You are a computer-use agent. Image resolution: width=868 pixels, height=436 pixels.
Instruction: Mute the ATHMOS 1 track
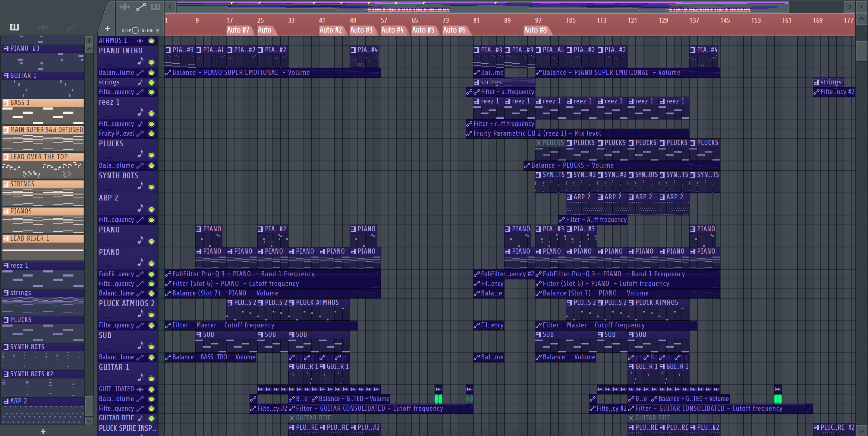tap(152, 41)
